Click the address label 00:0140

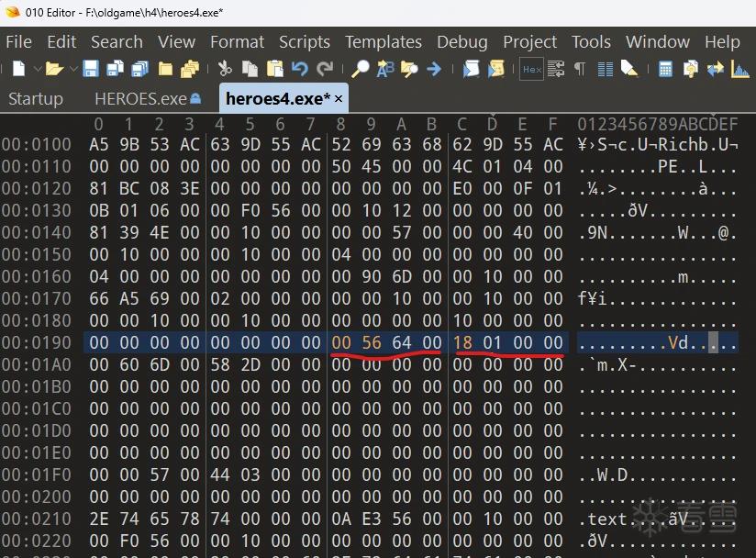point(37,232)
